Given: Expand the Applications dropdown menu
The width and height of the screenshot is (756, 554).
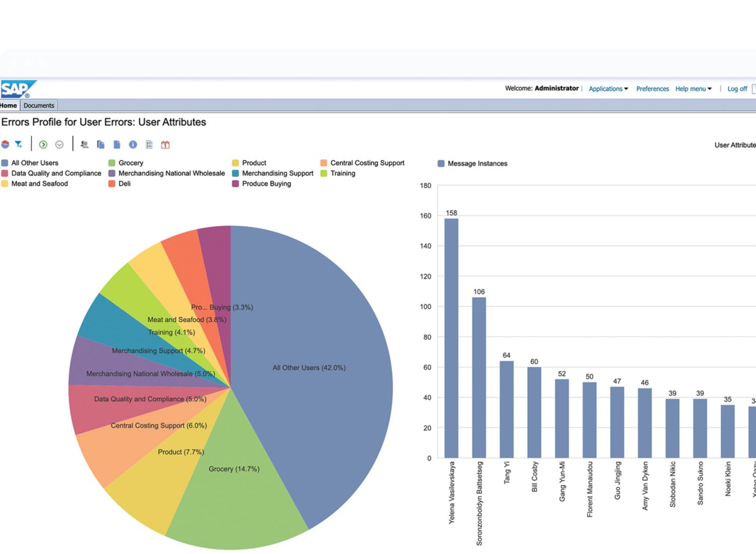Looking at the screenshot, I should pos(608,89).
